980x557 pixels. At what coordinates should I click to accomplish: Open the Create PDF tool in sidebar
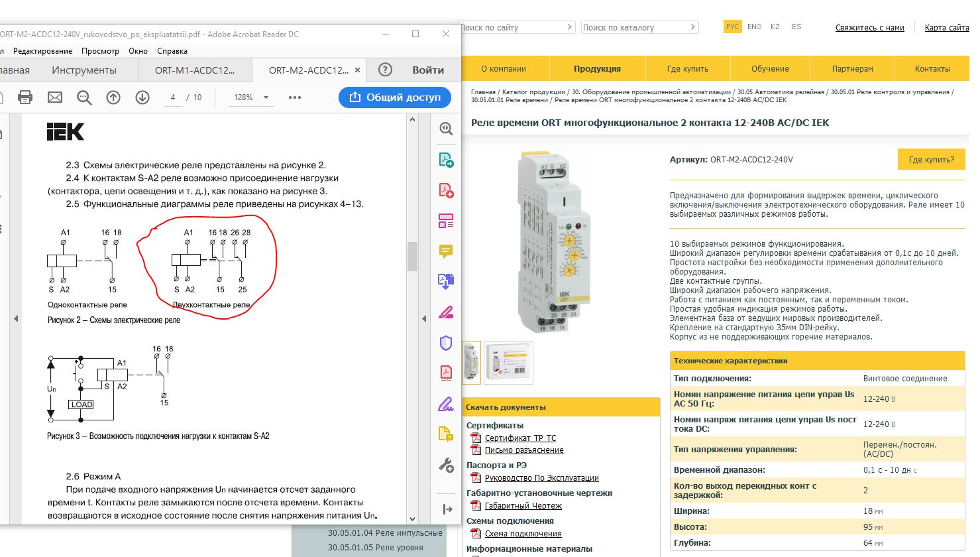[446, 191]
